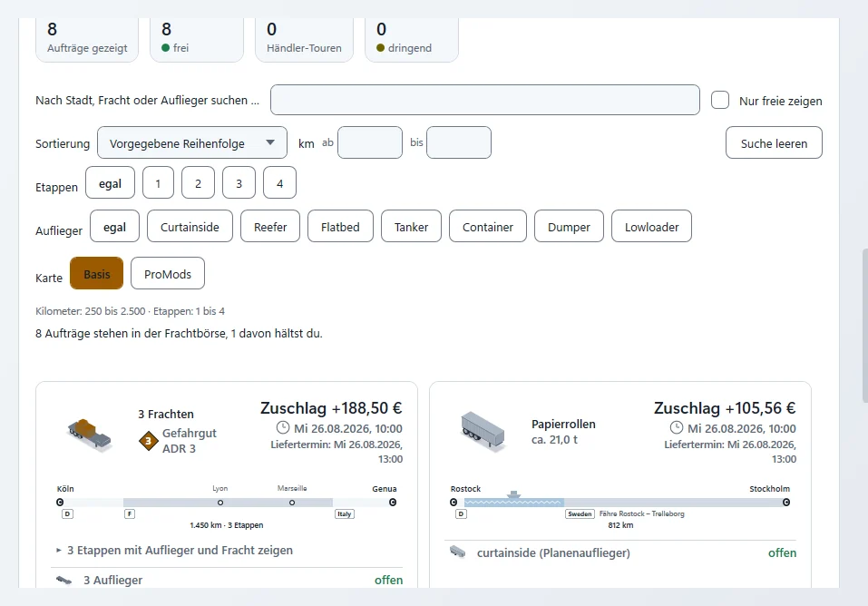This screenshot has width=868, height=606.
Task: Click the 'D' badge under Köln
Action: pyautogui.click(x=67, y=514)
